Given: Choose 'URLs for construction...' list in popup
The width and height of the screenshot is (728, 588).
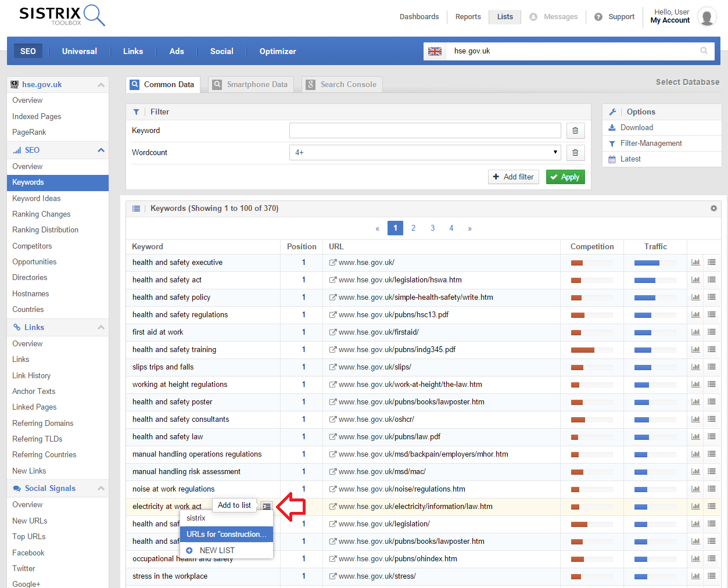Looking at the screenshot, I should (x=227, y=534).
